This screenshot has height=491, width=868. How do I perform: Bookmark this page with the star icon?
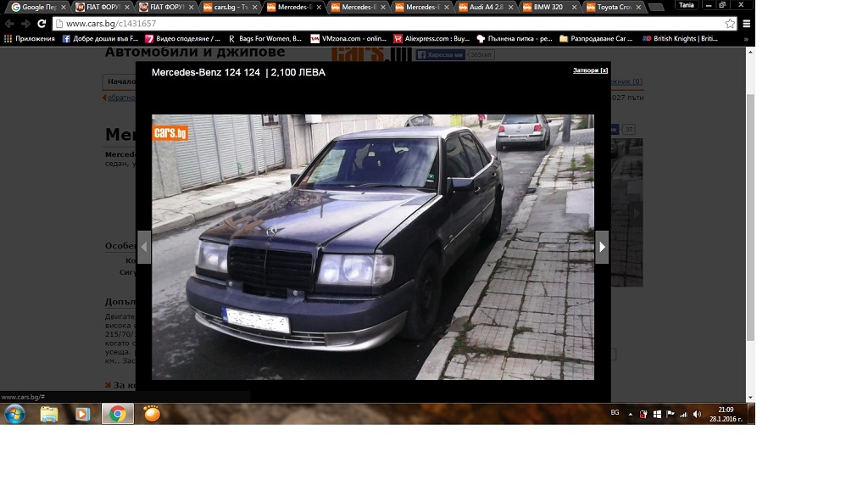point(730,24)
